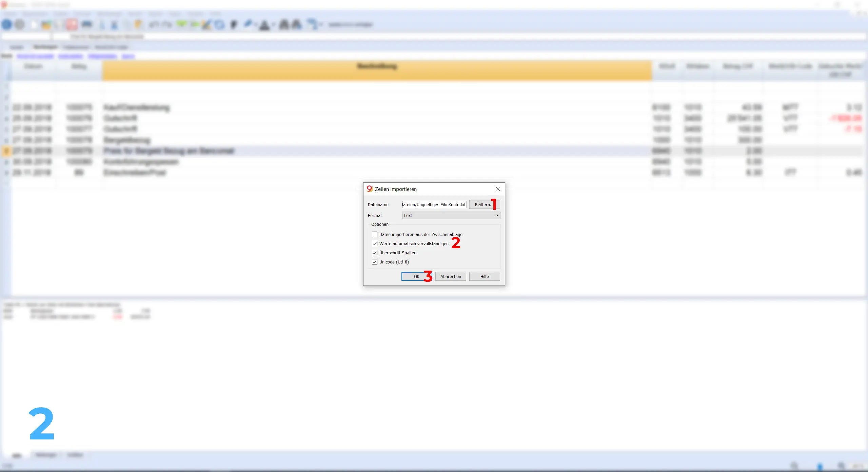Click the black triangle icon in toolbar
Image resolution: width=868 pixels, height=472 pixels.
click(x=264, y=25)
